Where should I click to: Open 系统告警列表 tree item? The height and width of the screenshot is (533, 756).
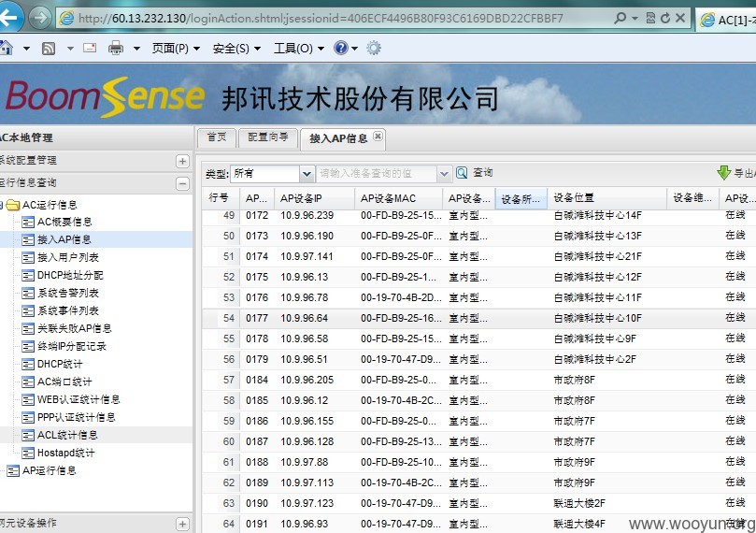point(68,294)
